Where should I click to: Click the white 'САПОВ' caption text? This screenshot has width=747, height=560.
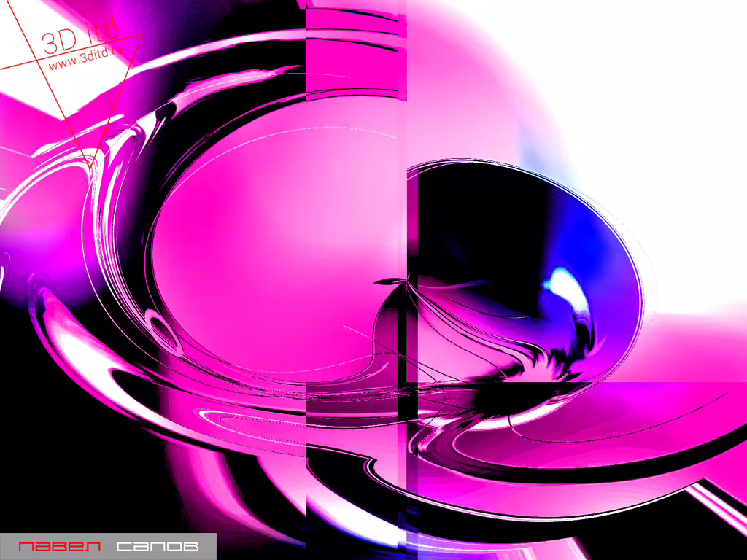click(x=158, y=546)
